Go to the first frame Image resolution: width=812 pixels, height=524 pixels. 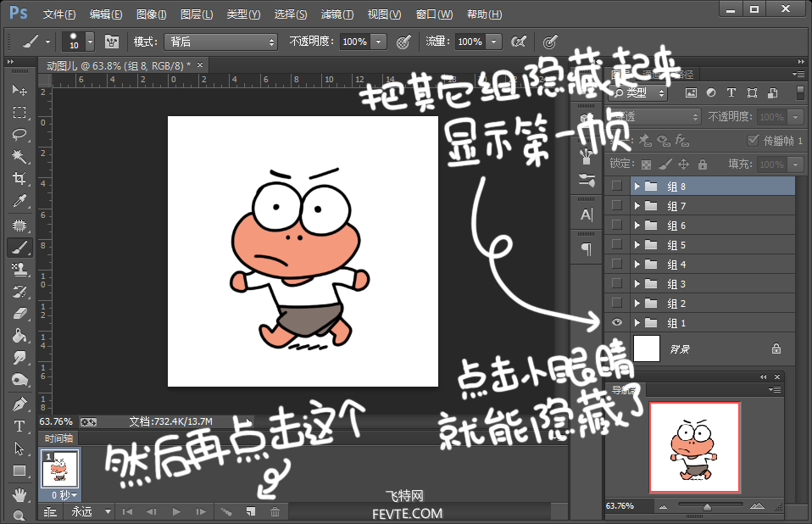pyautogui.click(x=127, y=511)
